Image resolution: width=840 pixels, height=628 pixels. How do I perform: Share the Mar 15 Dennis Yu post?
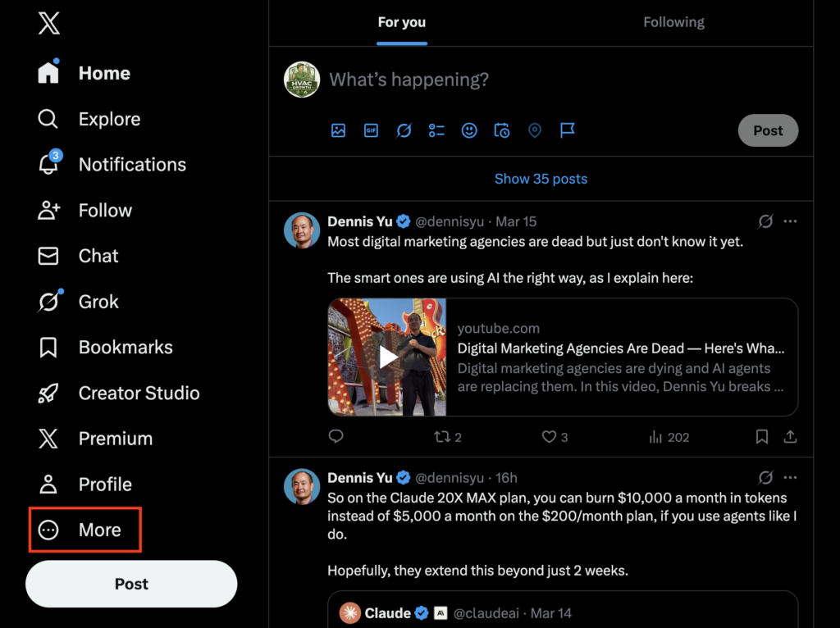(790, 437)
